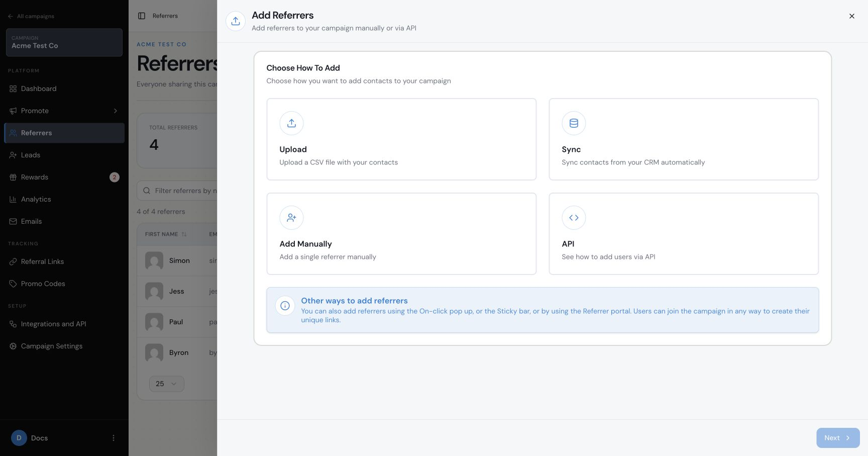Open Promote in the sidebar
Viewport: 868px width, 456px height.
[64, 111]
